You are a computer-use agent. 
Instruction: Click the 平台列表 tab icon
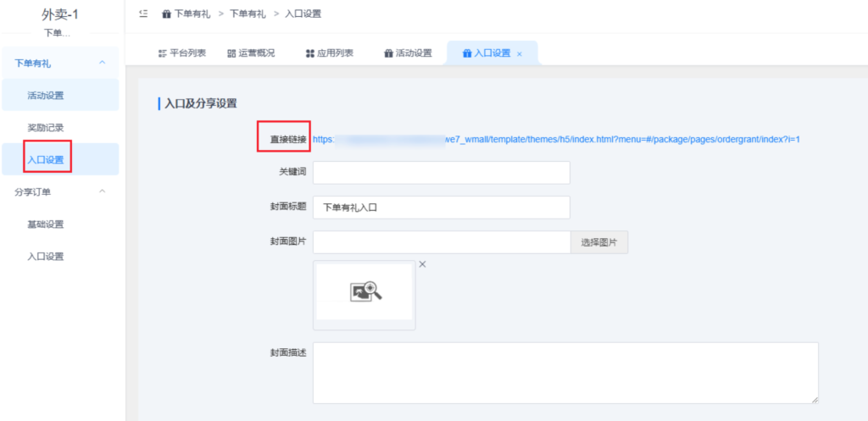(x=162, y=53)
